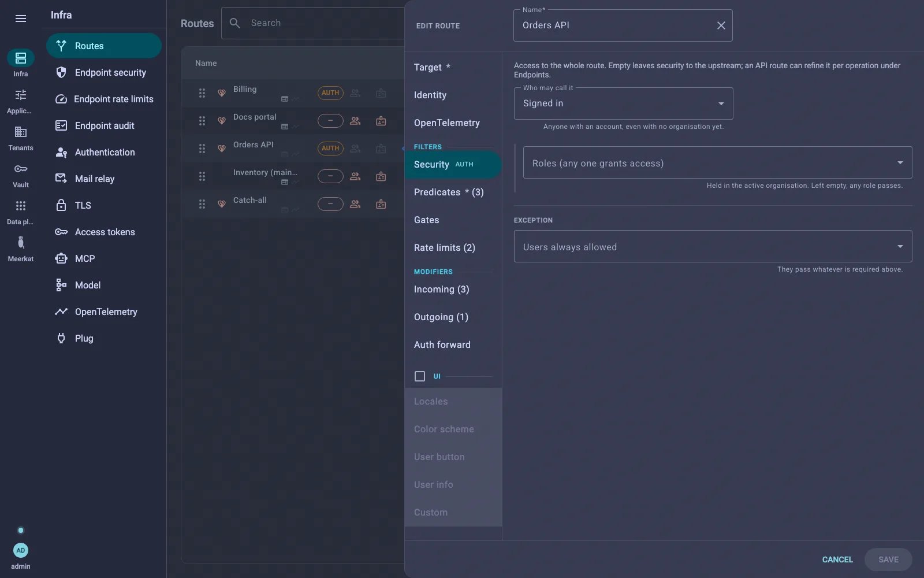The image size is (924, 578).
Task: Expand the Roles dropdown
Action: click(x=717, y=162)
